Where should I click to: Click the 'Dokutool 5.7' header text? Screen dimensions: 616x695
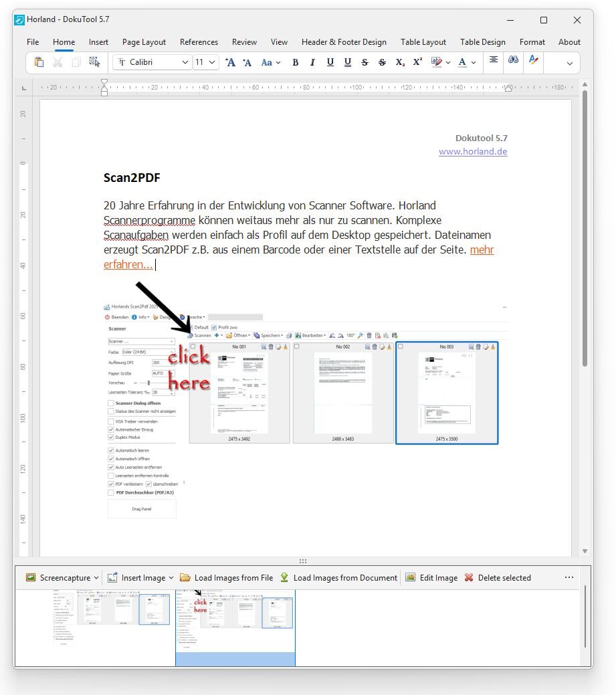click(x=482, y=138)
